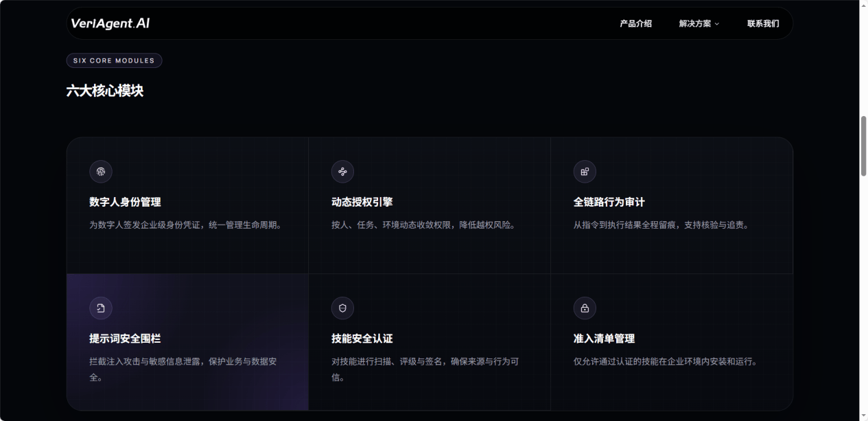
Task: Click the 六大核心模块 section heading
Action: point(106,89)
